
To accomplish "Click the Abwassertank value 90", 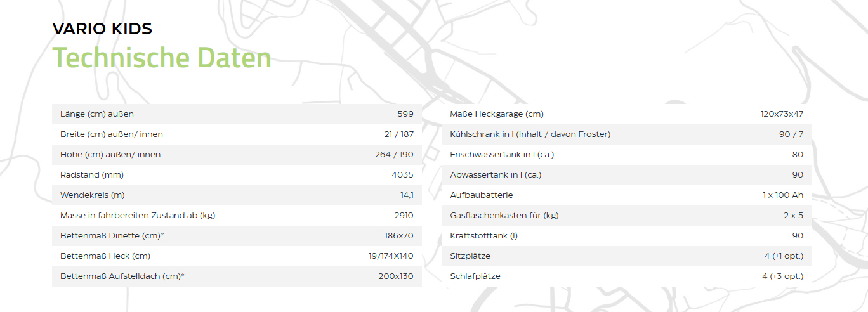I will pyautogui.click(x=798, y=175).
